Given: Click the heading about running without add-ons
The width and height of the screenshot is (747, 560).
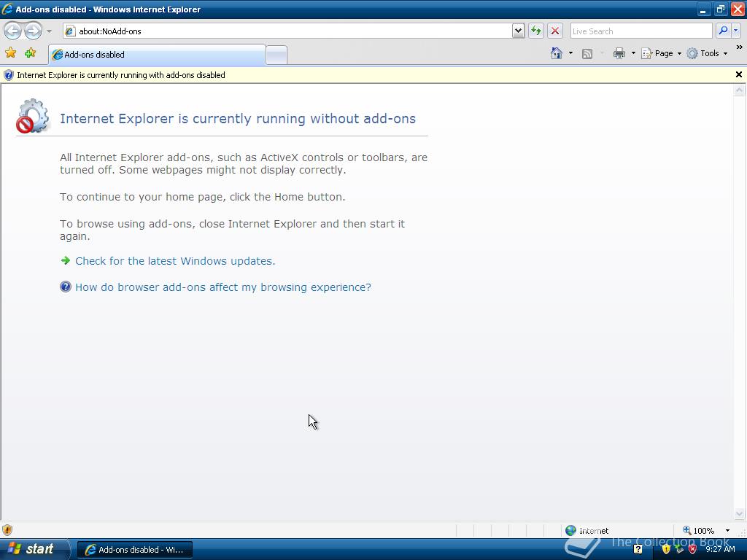Looking at the screenshot, I should pyautogui.click(x=238, y=119).
